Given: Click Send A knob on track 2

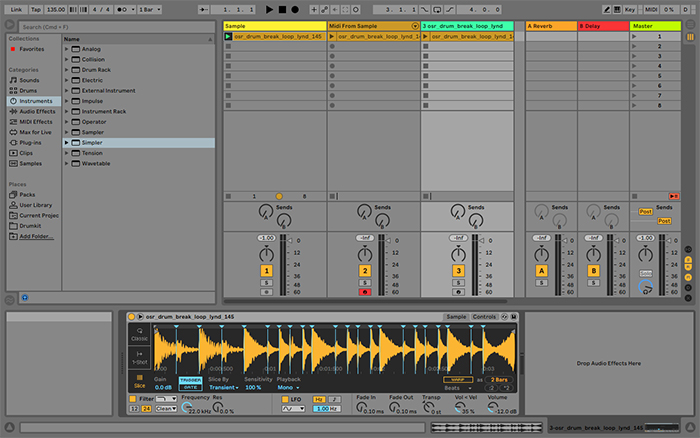Looking at the screenshot, I should click(x=364, y=211).
